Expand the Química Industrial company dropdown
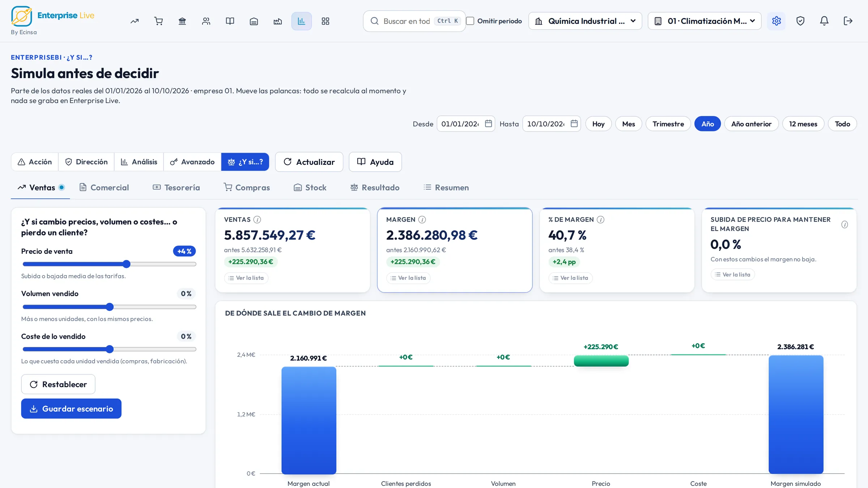 585,21
